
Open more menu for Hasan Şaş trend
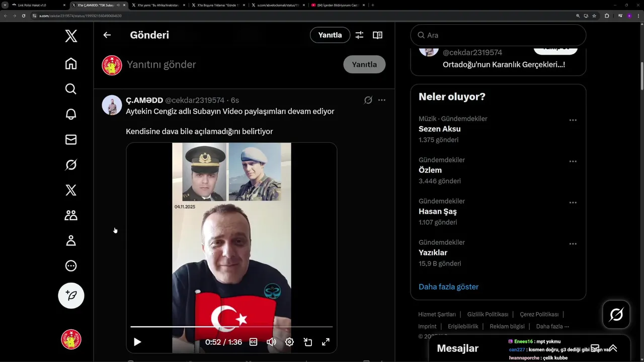[573, 203]
